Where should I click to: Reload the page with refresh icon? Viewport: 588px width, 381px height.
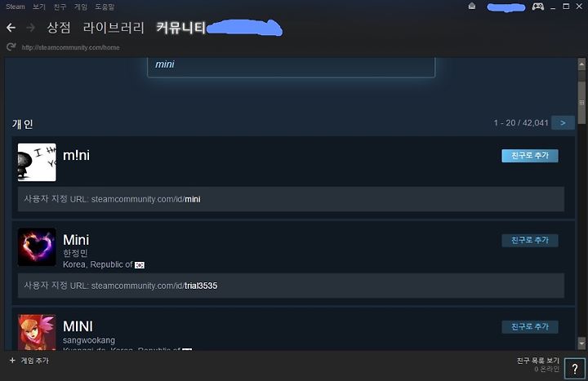(x=11, y=47)
